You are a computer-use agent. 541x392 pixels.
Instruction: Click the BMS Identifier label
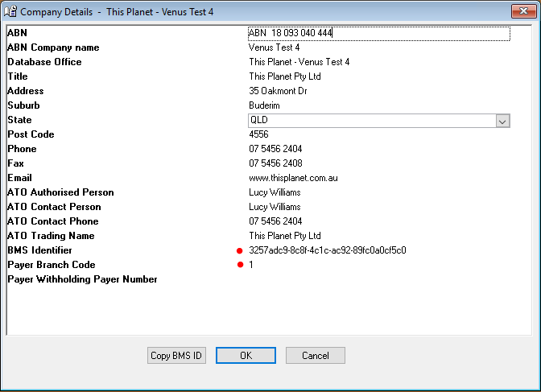click(39, 250)
